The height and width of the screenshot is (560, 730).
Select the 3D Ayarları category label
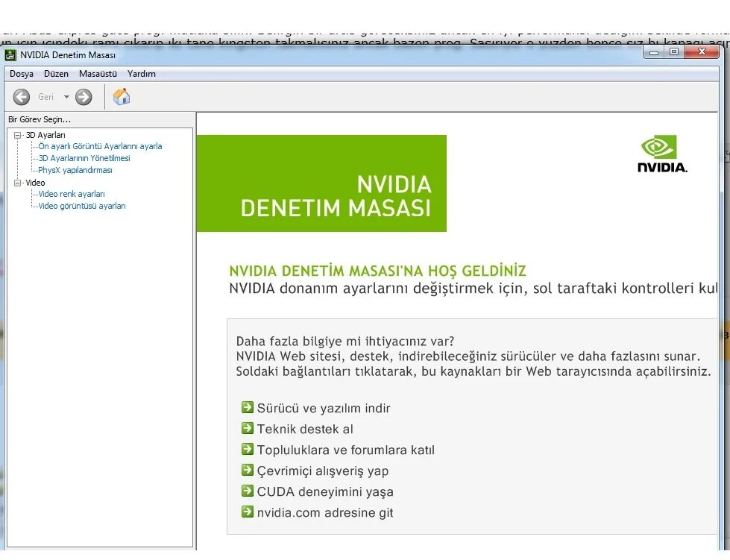click(45, 135)
